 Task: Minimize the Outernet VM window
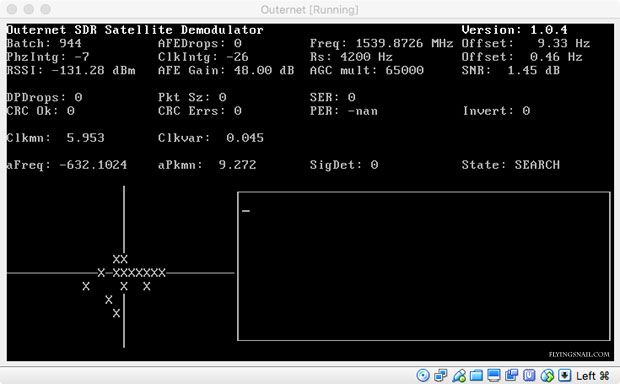tap(28, 9)
